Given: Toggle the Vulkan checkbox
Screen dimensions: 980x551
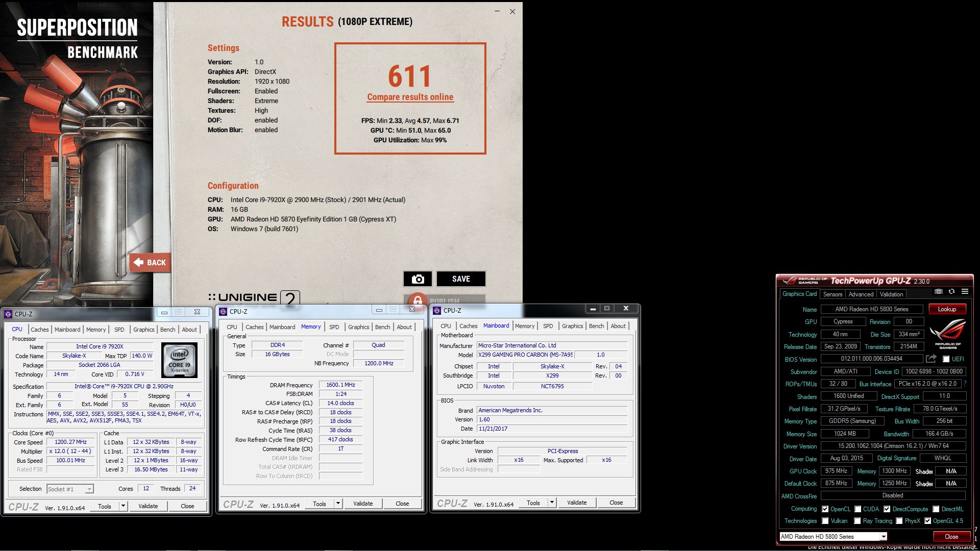Looking at the screenshot, I should click(x=825, y=521).
